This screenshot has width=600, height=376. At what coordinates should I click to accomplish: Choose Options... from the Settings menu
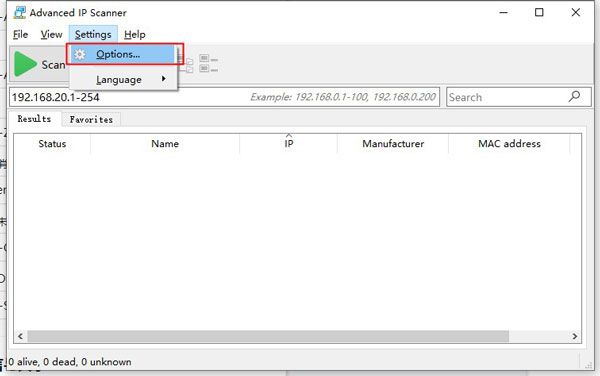(x=124, y=54)
